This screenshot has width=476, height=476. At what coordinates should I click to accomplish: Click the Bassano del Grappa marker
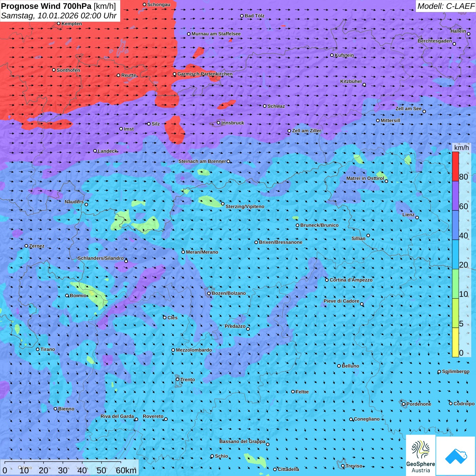tap(268, 444)
